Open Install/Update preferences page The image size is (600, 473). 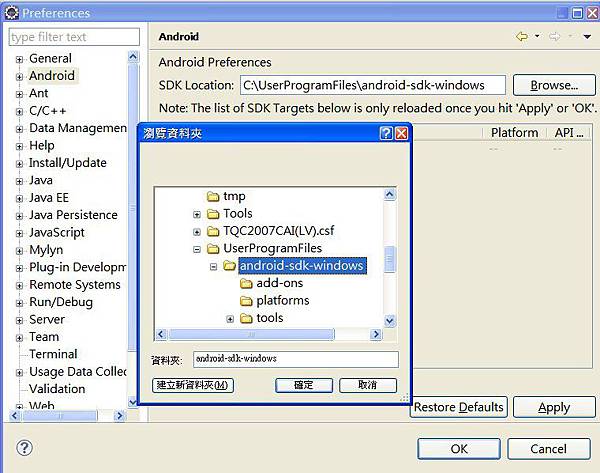coord(68,163)
